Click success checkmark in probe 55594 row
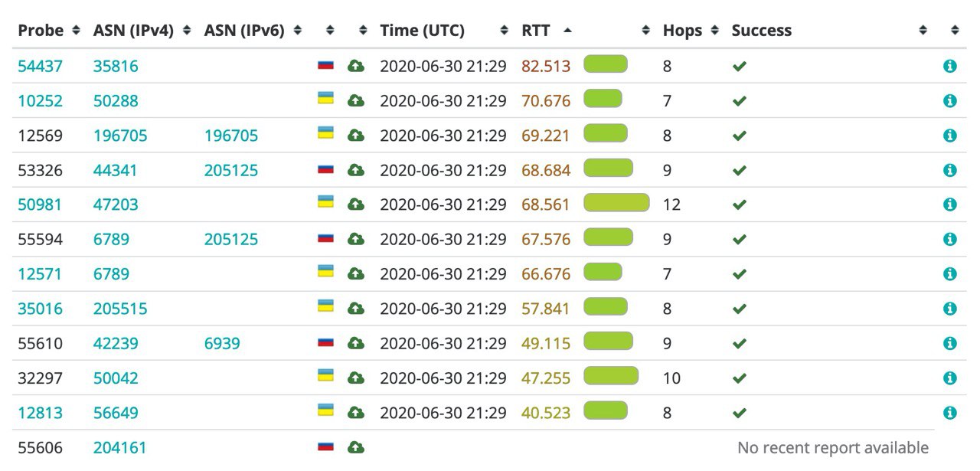This screenshot has width=980, height=471. [x=739, y=240]
